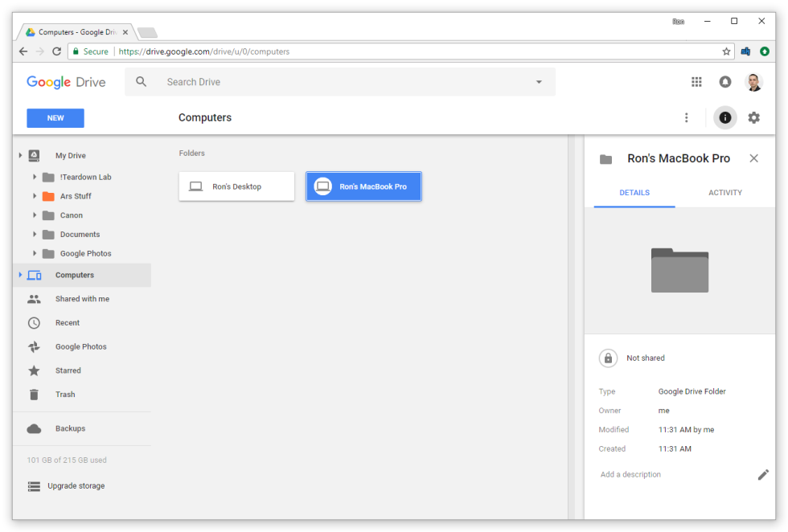Open the Backups section

tap(69, 428)
